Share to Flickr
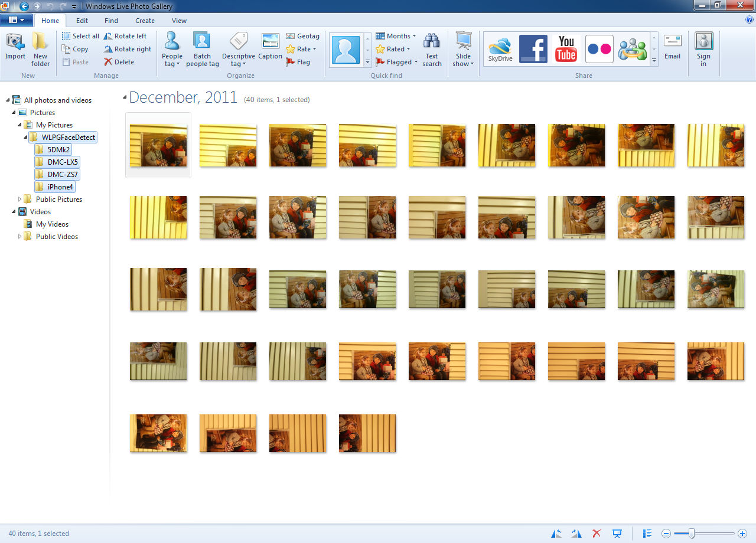This screenshot has width=756, height=543. point(599,49)
